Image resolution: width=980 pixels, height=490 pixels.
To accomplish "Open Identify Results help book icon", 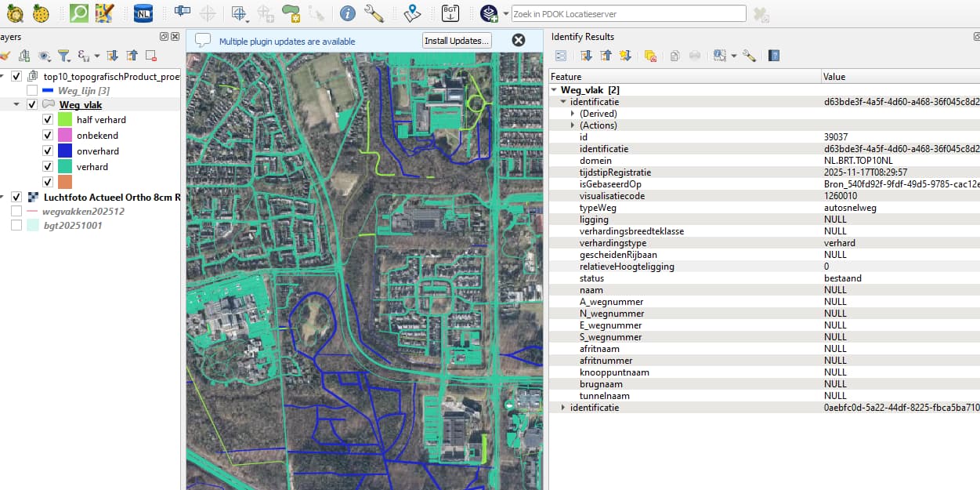I will coord(774,56).
